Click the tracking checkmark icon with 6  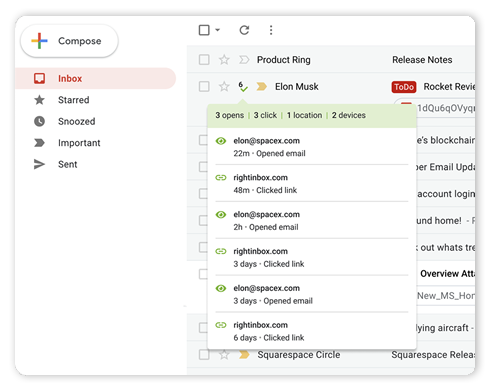pyautogui.click(x=243, y=87)
